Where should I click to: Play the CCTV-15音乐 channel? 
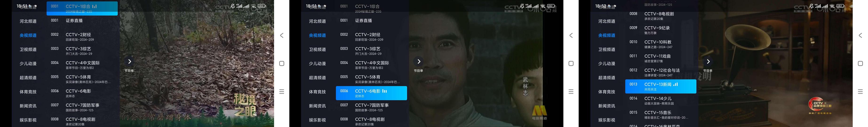661,115
